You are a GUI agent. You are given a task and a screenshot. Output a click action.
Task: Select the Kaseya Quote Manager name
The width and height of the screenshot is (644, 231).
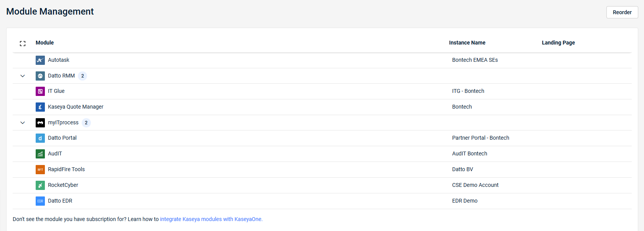(76, 107)
